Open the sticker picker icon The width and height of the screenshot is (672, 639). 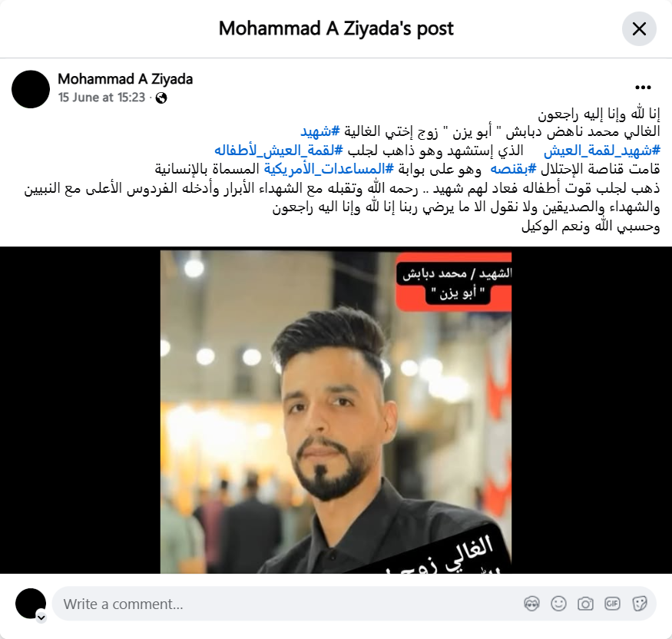(639, 604)
